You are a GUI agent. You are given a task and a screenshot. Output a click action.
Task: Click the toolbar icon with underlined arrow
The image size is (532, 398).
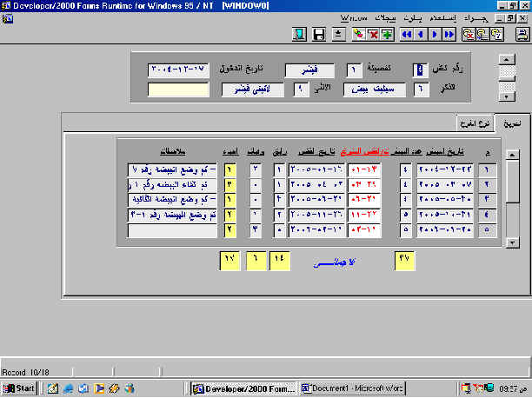(x=338, y=34)
